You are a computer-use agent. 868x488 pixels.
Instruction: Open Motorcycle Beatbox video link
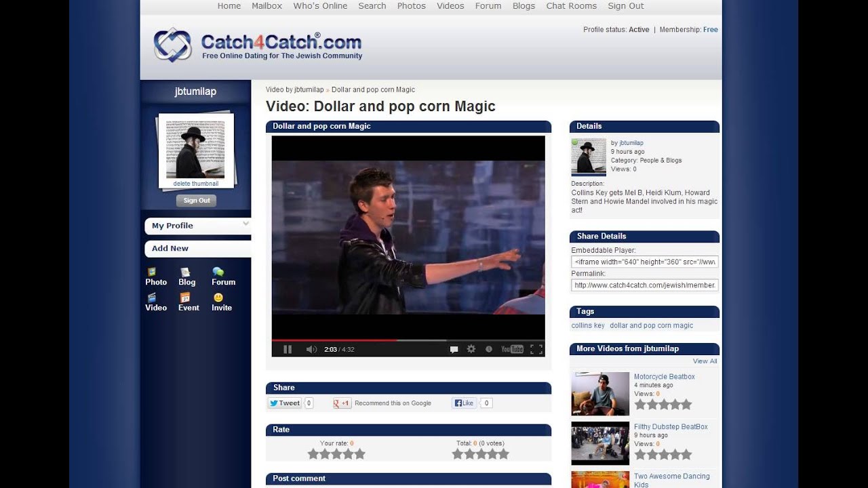pos(665,377)
